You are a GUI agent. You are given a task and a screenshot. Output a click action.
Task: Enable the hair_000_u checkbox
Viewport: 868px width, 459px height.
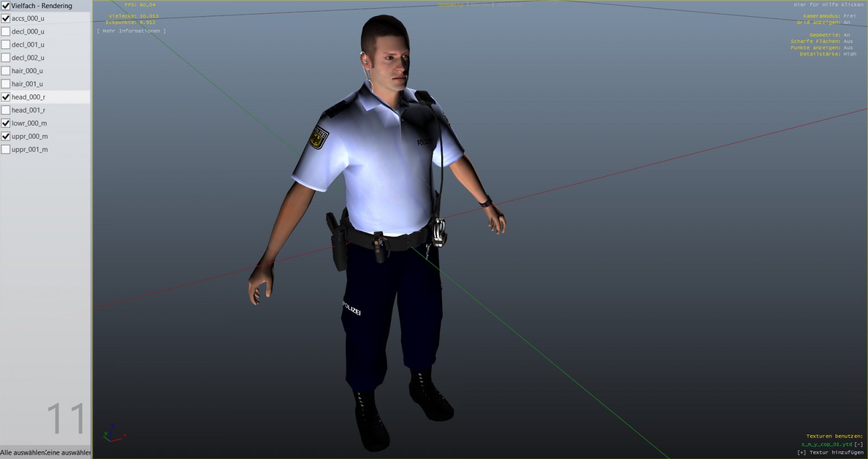pos(6,71)
